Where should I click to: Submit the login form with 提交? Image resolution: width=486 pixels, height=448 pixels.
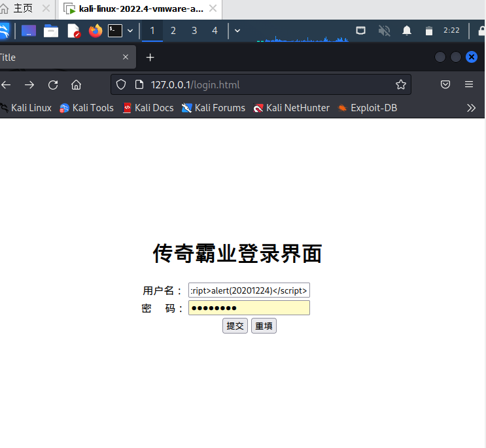235,326
